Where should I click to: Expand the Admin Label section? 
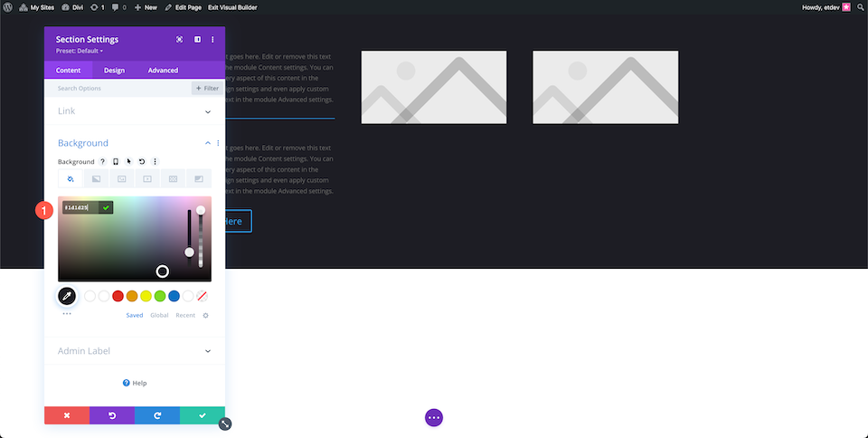pyautogui.click(x=135, y=351)
